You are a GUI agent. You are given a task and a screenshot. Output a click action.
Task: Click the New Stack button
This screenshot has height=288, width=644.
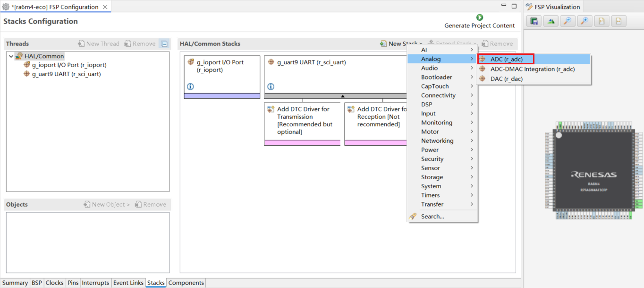pos(401,44)
